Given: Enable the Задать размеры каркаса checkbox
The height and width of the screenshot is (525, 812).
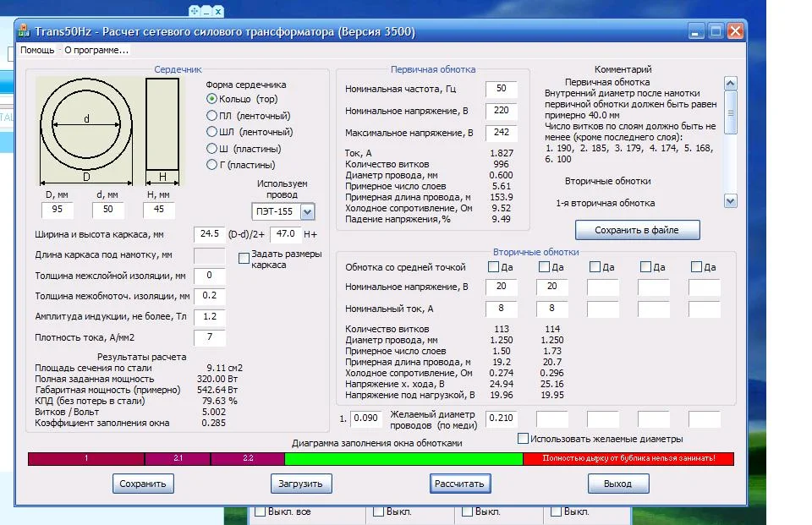Looking at the screenshot, I should [244, 258].
